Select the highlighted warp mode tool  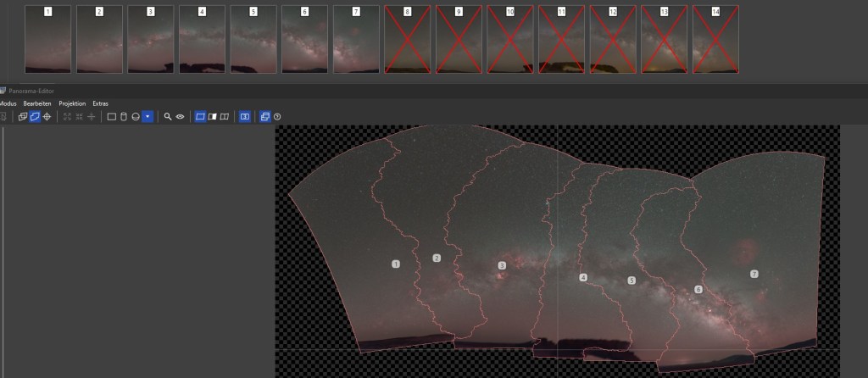[35, 116]
